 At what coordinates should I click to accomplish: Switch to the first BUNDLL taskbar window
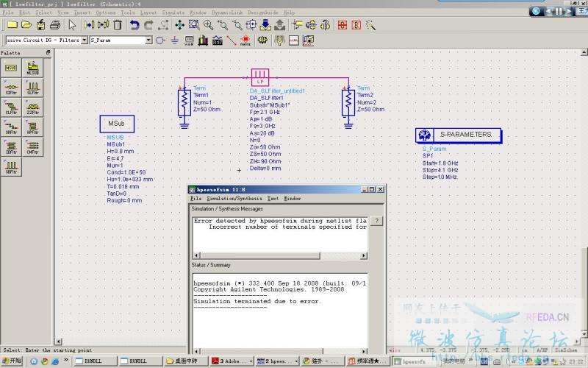tap(94, 361)
